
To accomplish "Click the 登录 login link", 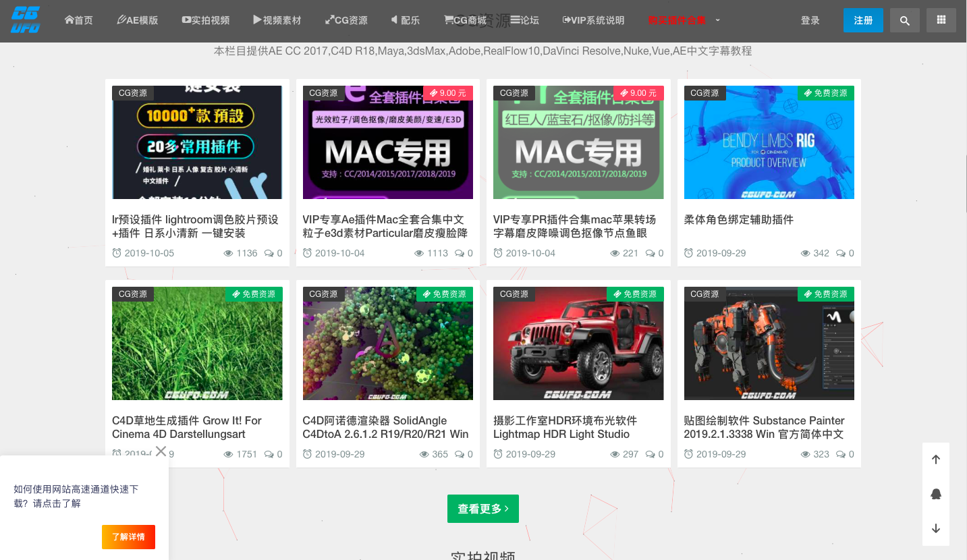I will pos(810,20).
